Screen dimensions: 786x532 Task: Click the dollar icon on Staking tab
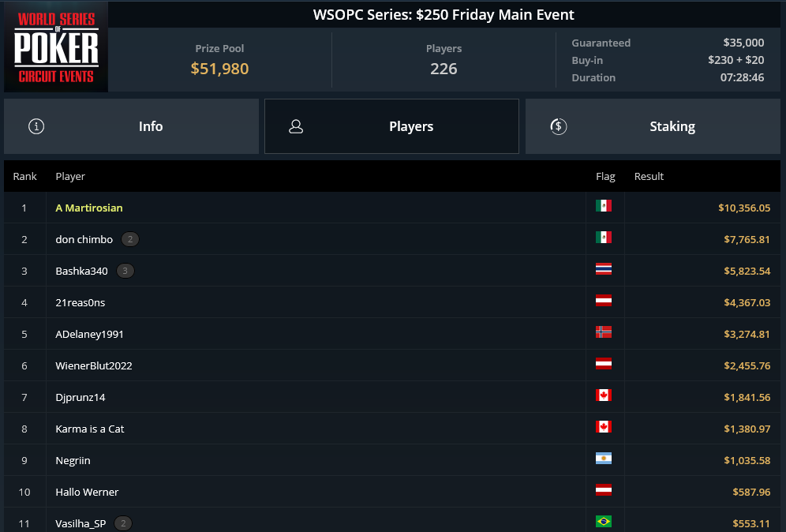559,126
